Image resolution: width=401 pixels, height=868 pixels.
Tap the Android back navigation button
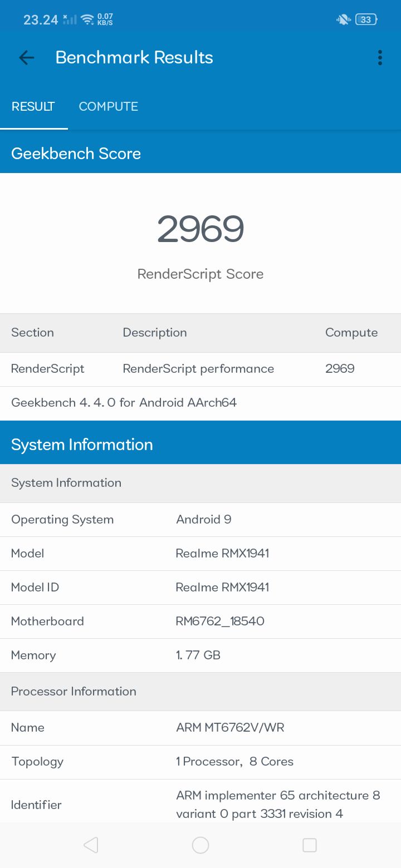click(x=91, y=845)
